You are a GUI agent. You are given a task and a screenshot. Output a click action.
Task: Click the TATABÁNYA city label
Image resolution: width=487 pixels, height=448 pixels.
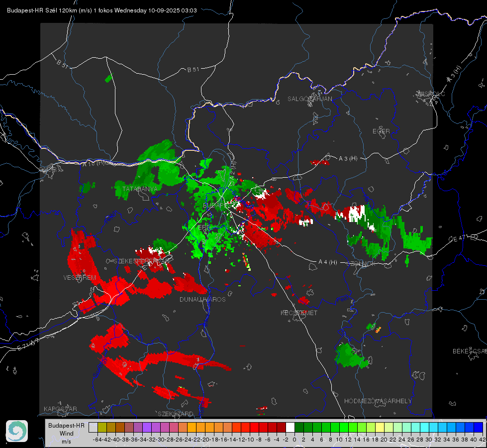[140, 189]
